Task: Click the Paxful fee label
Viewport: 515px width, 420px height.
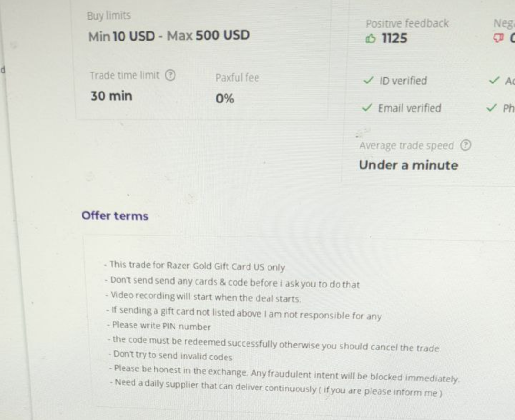Action: (237, 77)
